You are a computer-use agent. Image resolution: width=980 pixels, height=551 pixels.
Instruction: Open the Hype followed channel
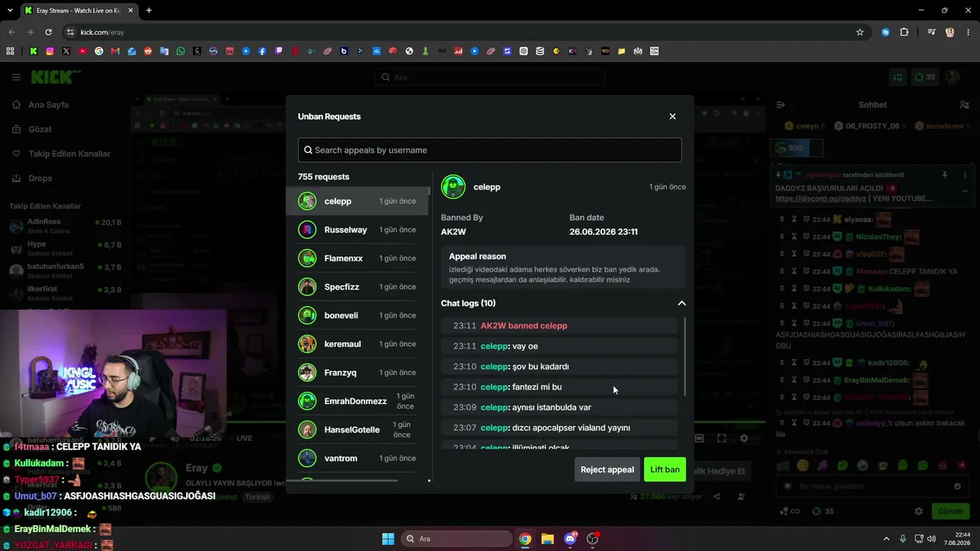click(65, 248)
